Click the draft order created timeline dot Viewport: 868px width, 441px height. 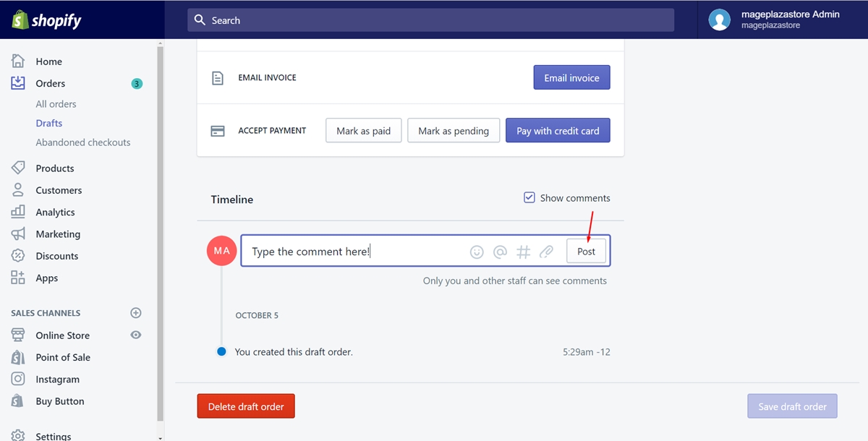tap(221, 351)
